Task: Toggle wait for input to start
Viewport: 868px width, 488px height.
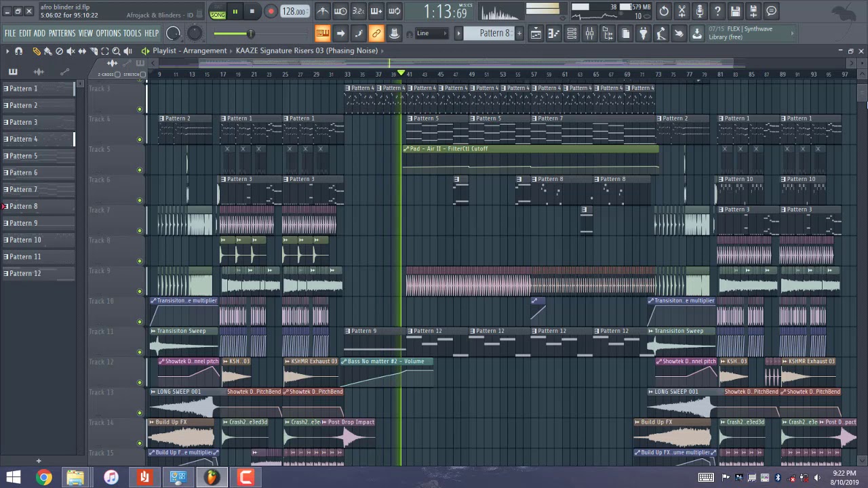Action: pyautogui.click(x=340, y=11)
